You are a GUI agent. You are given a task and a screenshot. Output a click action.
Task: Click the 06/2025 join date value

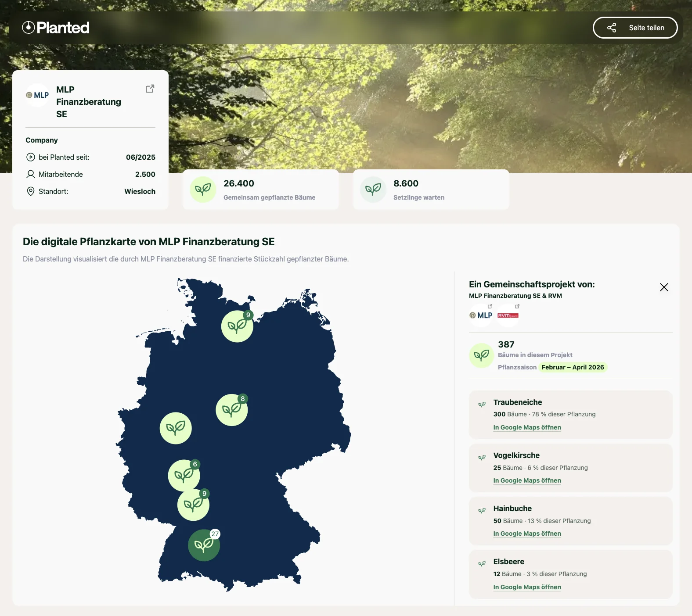coord(141,157)
